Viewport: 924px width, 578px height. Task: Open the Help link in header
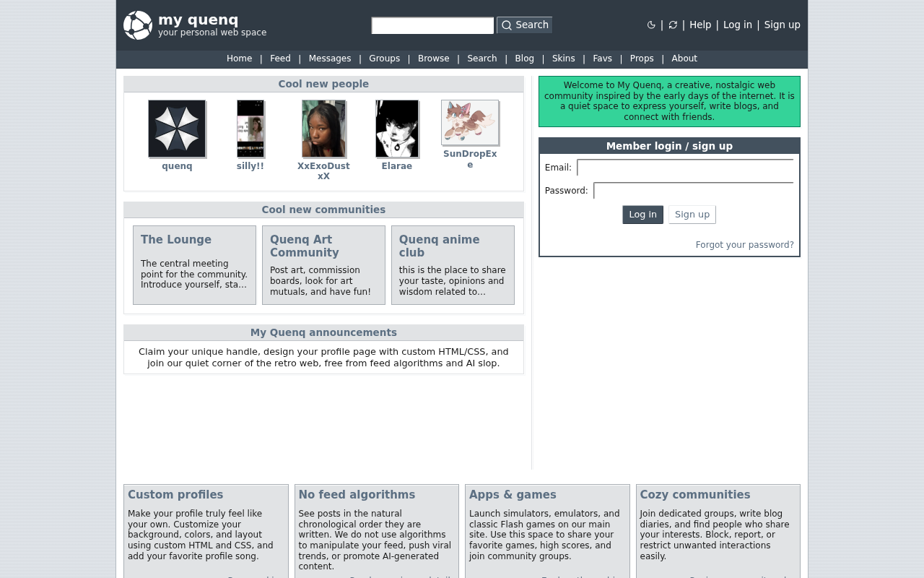coord(700,25)
